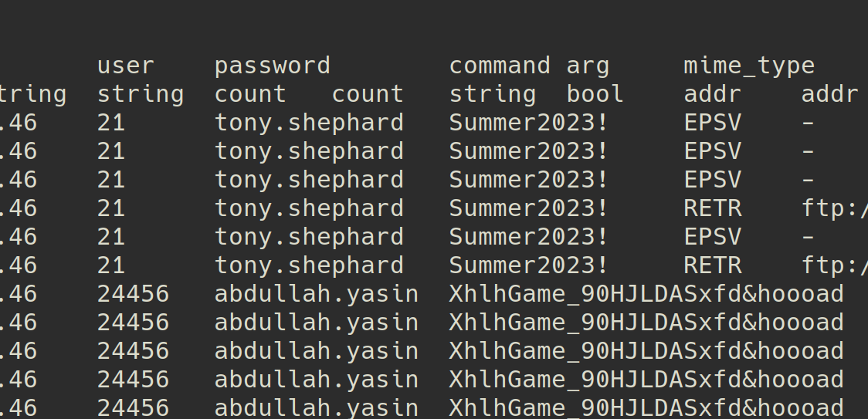Viewport: 868px width, 419px height.
Task: Click the "mime_type" column header
Action: (x=749, y=66)
